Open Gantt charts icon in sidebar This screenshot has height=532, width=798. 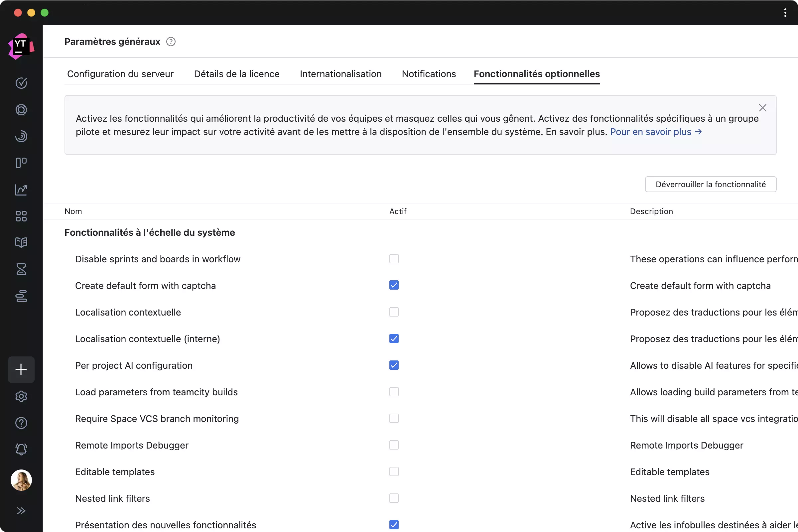21,296
